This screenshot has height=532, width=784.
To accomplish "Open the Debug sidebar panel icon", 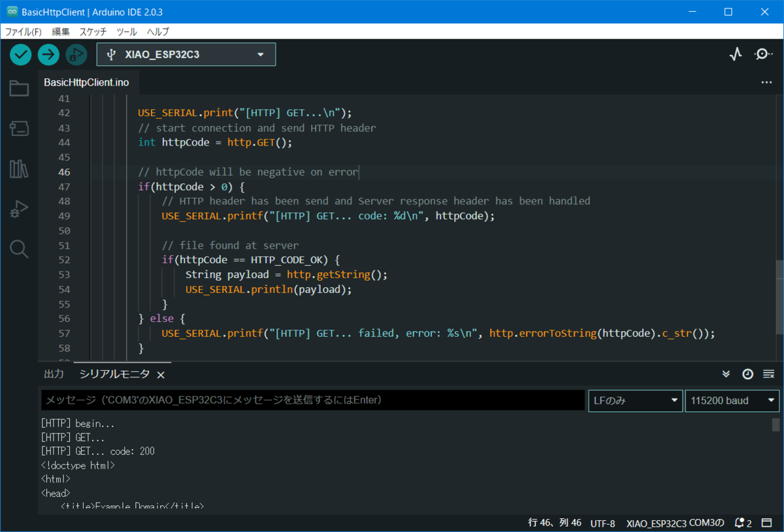I will click(19, 209).
